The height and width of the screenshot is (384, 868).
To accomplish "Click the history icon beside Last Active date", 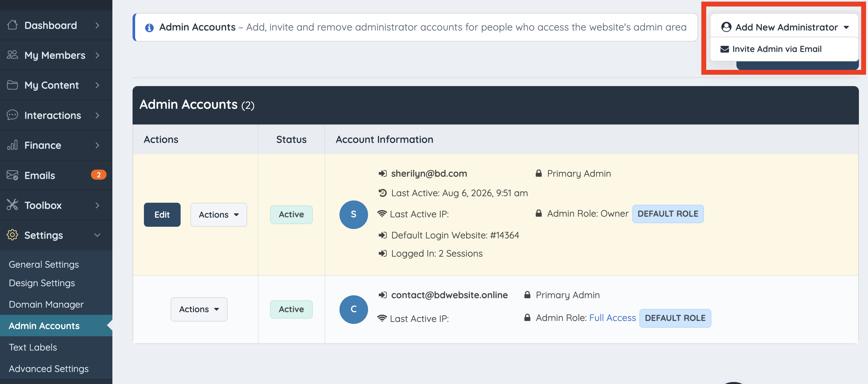I will [382, 193].
